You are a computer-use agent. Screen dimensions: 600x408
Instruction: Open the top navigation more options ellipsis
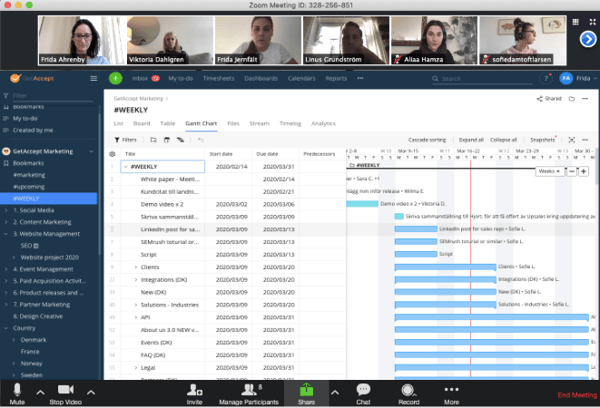tap(360, 78)
